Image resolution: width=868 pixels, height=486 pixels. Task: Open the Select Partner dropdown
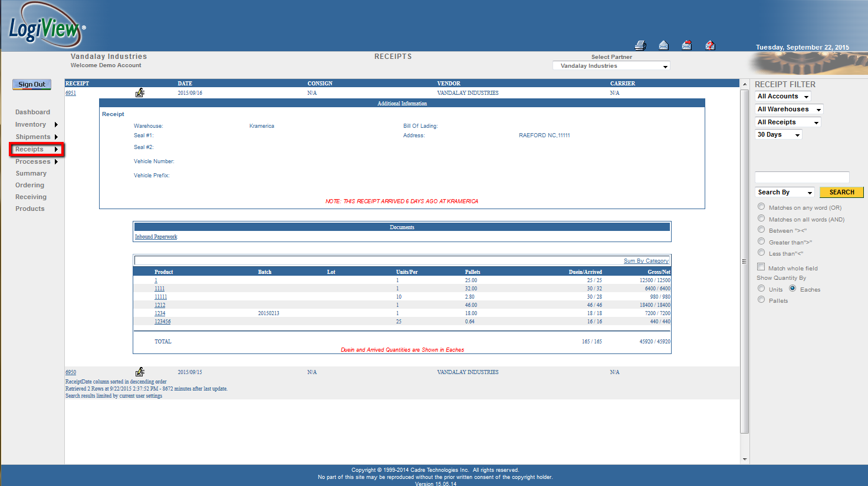[611, 66]
